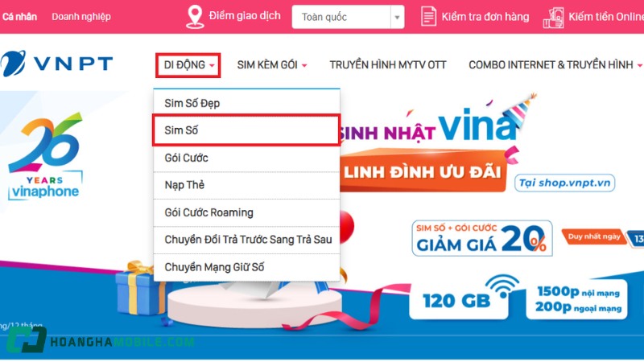Choose Sim Số Đẹp menu entry
The height and width of the screenshot is (362, 644).
pyautogui.click(x=246, y=103)
